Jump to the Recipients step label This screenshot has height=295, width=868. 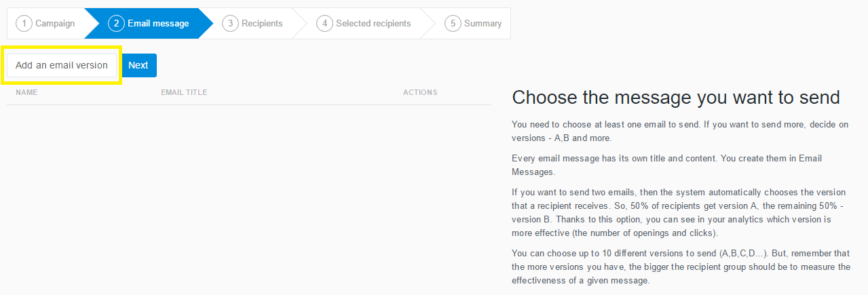[x=262, y=24]
